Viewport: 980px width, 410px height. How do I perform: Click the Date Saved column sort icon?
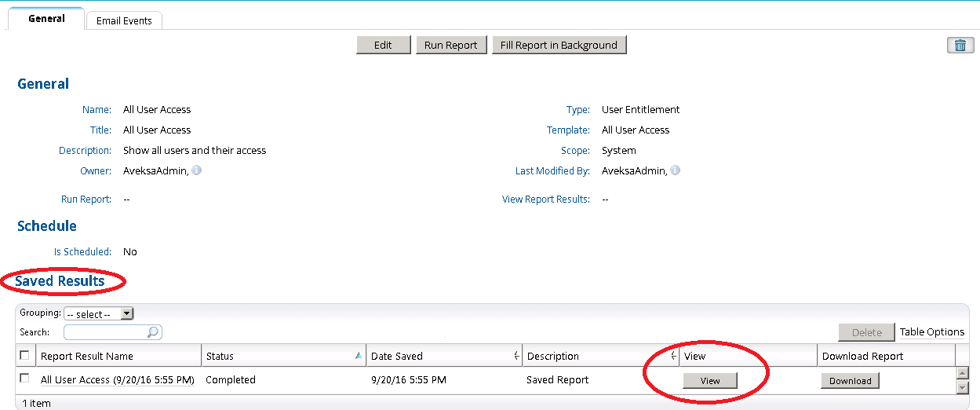click(516, 356)
